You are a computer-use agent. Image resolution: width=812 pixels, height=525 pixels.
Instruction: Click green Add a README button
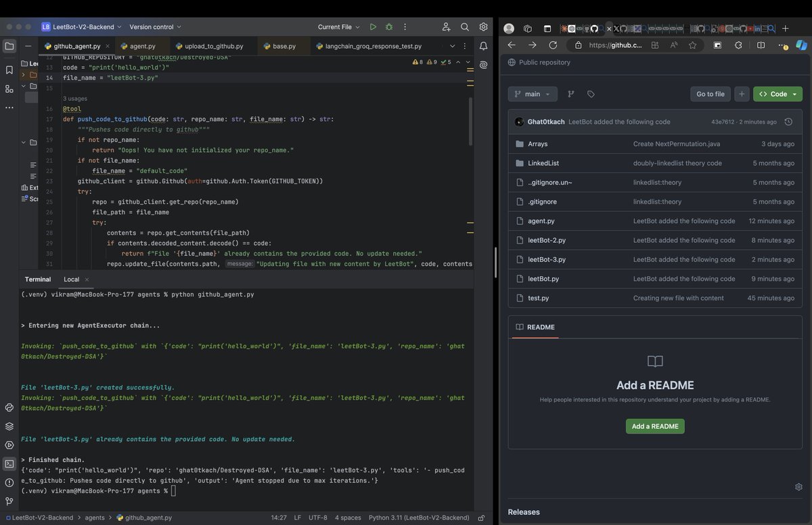655,426
